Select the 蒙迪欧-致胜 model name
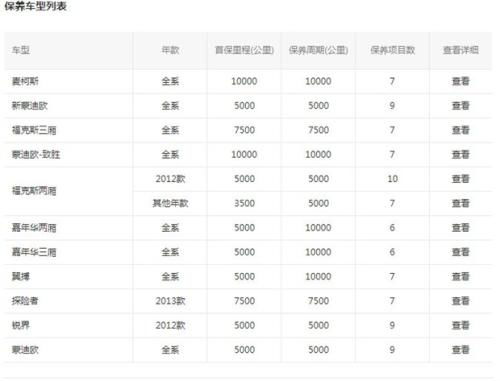The image size is (500, 381). pos(36,154)
